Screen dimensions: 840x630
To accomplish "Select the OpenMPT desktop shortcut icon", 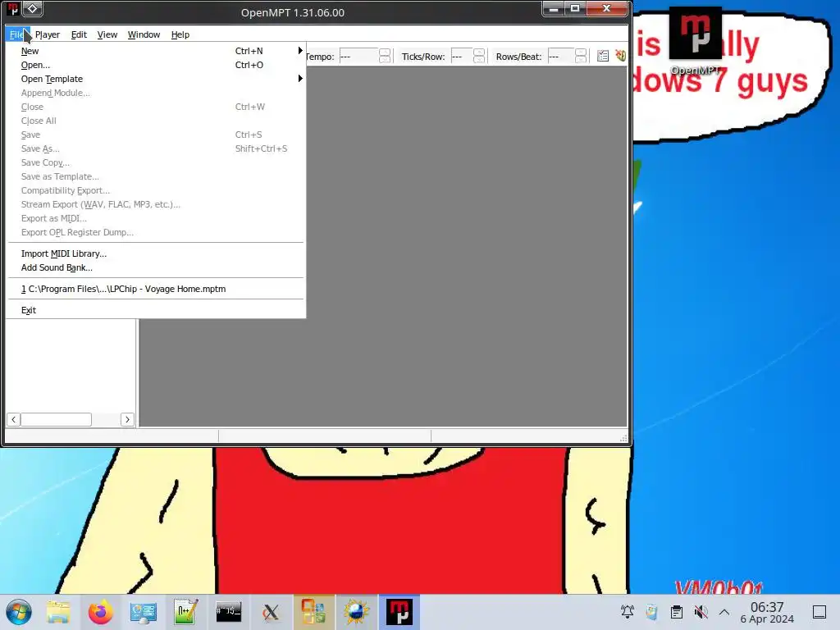I will pyautogui.click(x=696, y=41).
